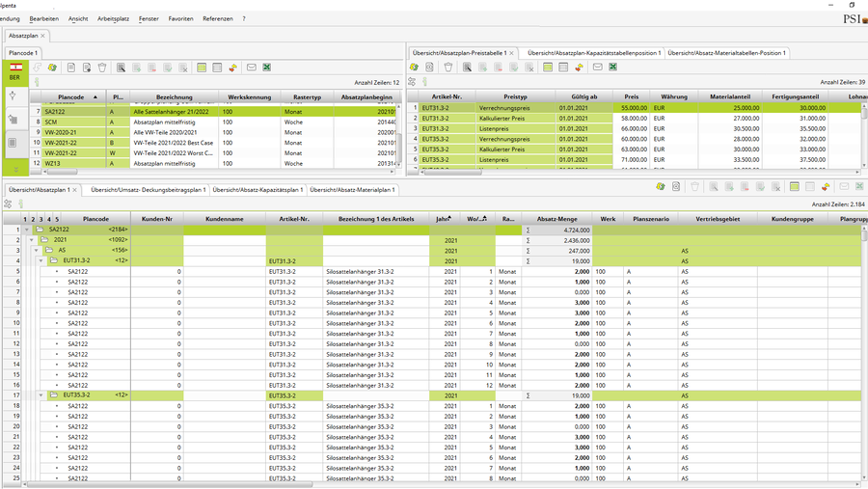Sort by the Gültig ab column header
868x489 pixels.
[584, 96]
